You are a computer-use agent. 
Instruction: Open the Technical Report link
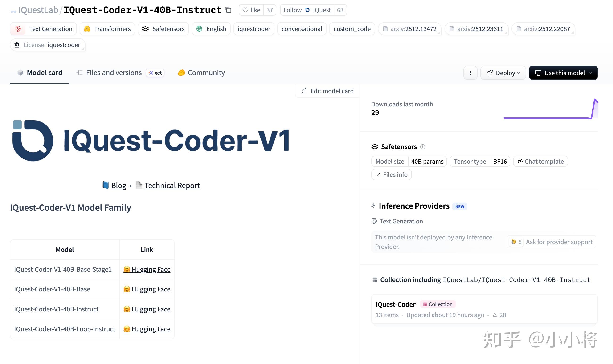pos(172,186)
